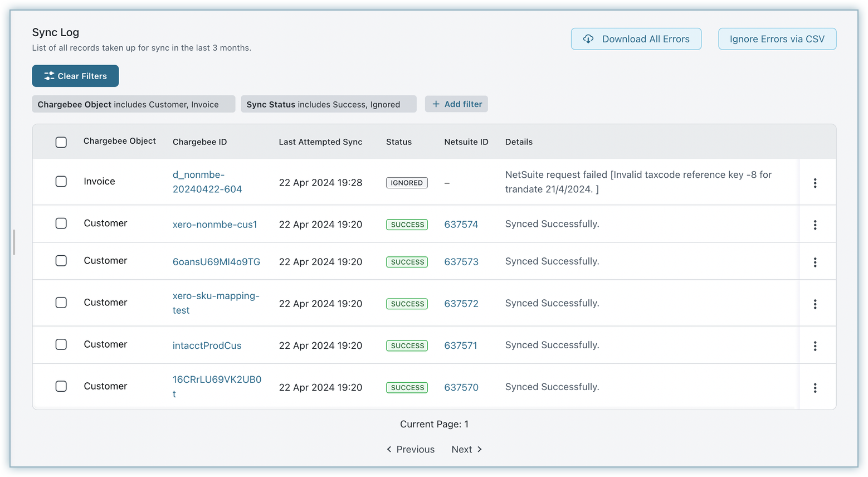Go to the Previous page
The height and width of the screenshot is (477, 868).
(411, 449)
